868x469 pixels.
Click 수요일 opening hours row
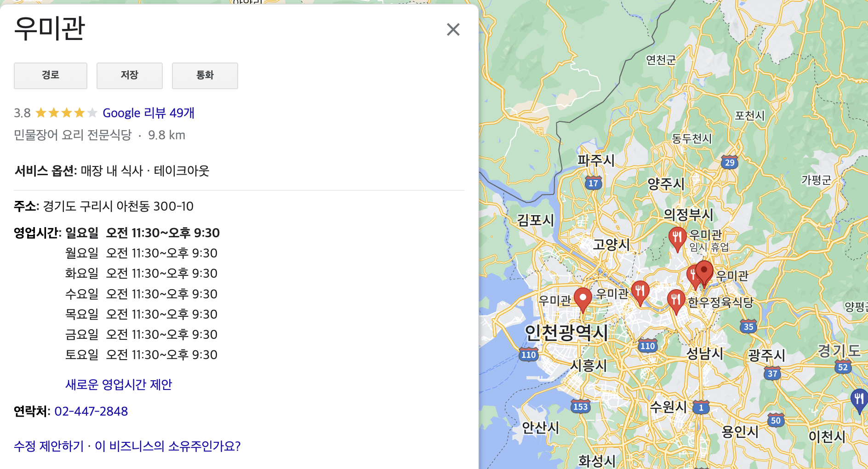[142, 294]
